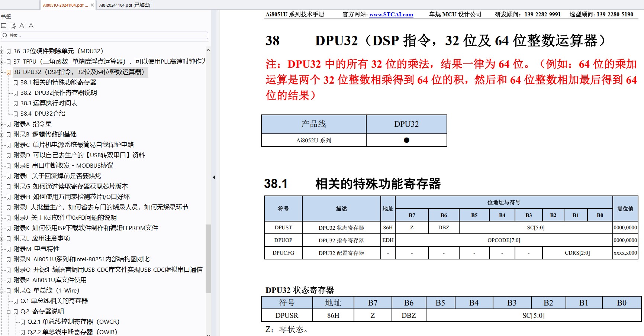Viewport: 644px width, 336px height.
Task: Click the bookmark icon for 附录G
Action: tap(9, 187)
